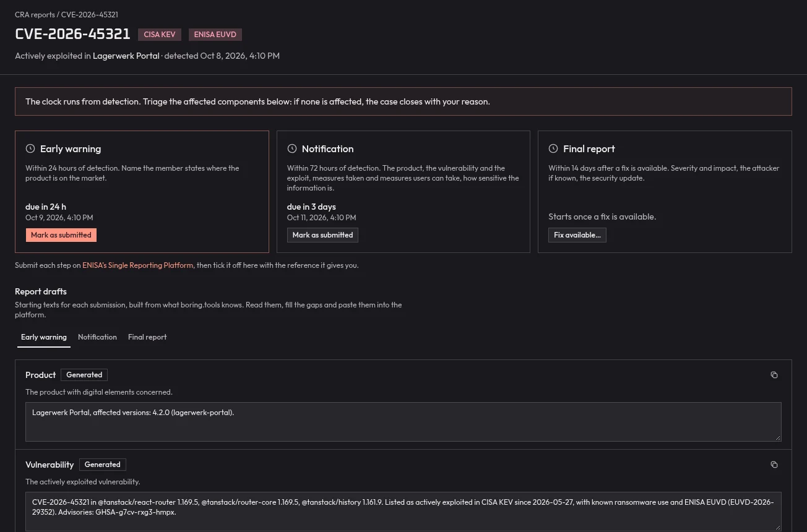Viewport: 807px width, 532px height.
Task: Click "The product with digital elements concerned." description
Action: click(x=99, y=392)
